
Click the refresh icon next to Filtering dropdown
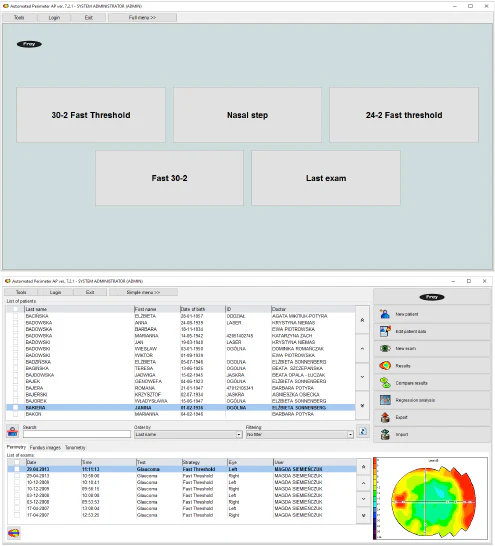coord(363,431)
